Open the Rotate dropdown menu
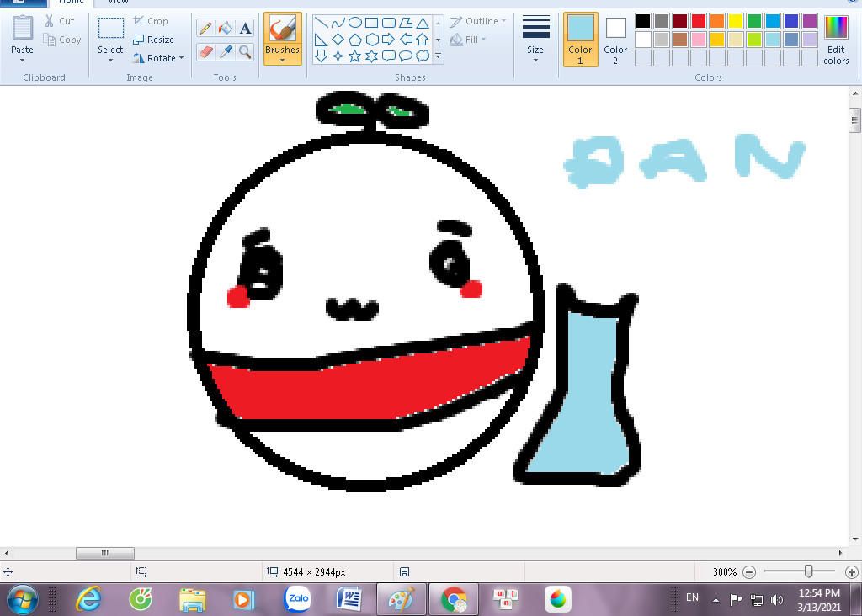Screen dimensions: 862x616 (159, 58)
